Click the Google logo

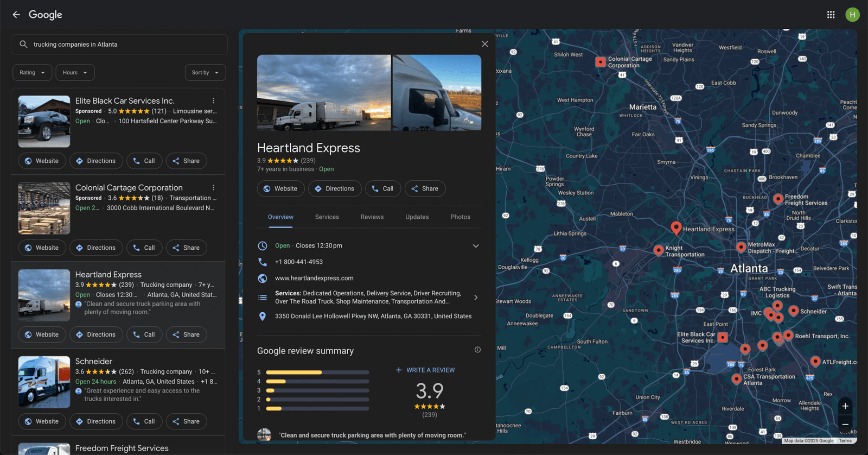(46, 15)
